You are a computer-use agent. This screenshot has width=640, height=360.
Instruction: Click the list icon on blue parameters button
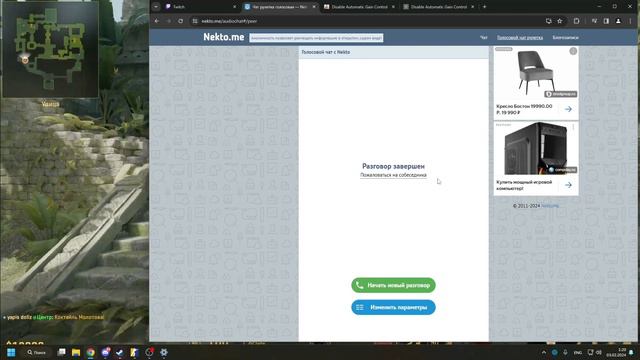[x=360, y=307]
